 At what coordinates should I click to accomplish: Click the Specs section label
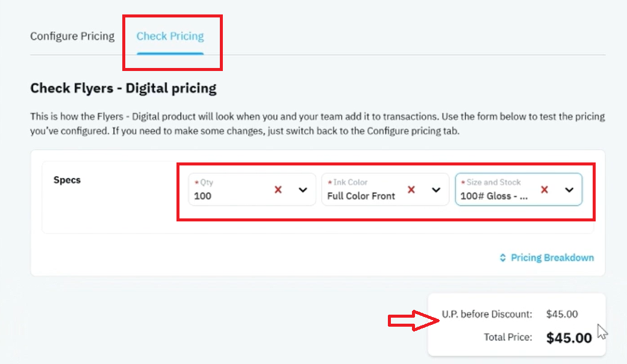click(x=67, y=180)
